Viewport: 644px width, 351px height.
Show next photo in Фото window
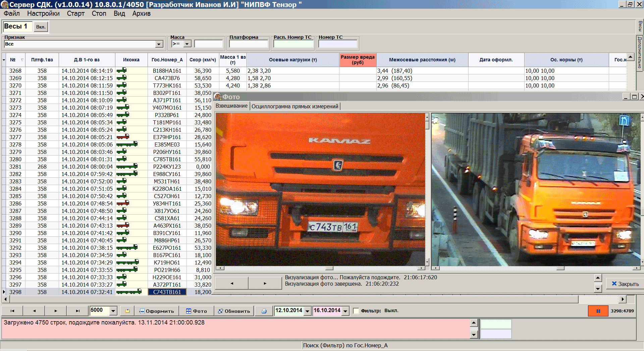coord(265,283)
